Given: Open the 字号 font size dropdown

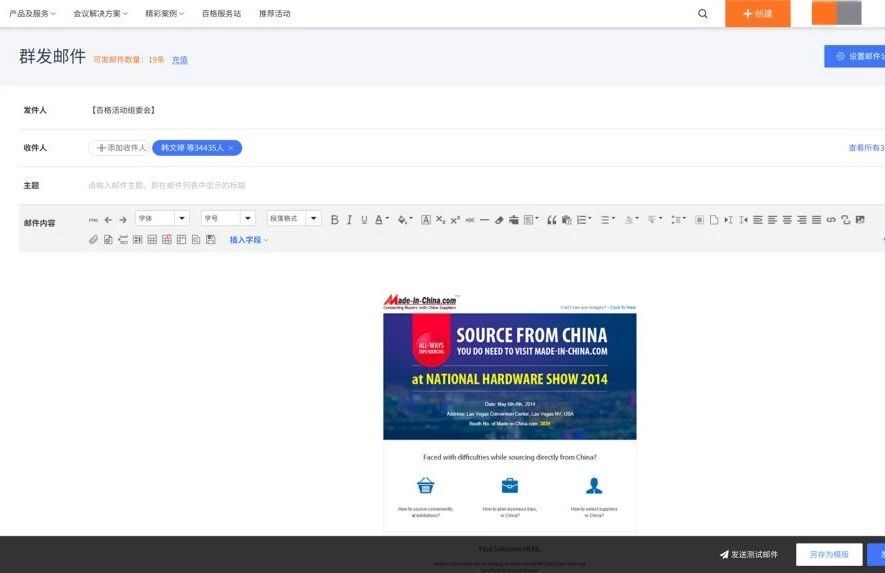Looking at the screenshot, I should coord(228,218).
